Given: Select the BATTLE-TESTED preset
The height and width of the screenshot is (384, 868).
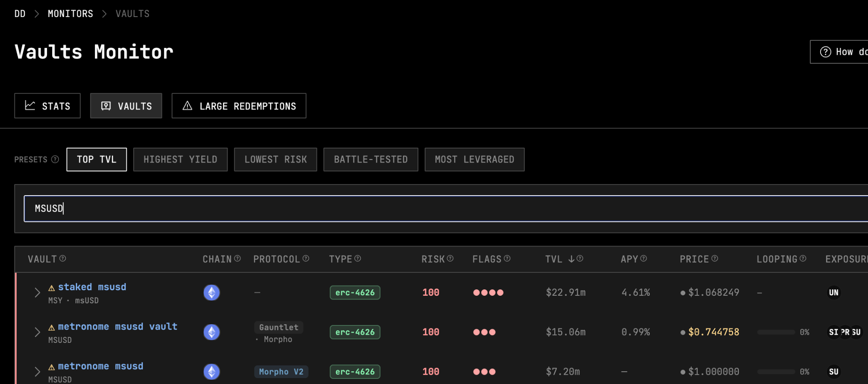Looking at the screenshot, I should 371,160.
